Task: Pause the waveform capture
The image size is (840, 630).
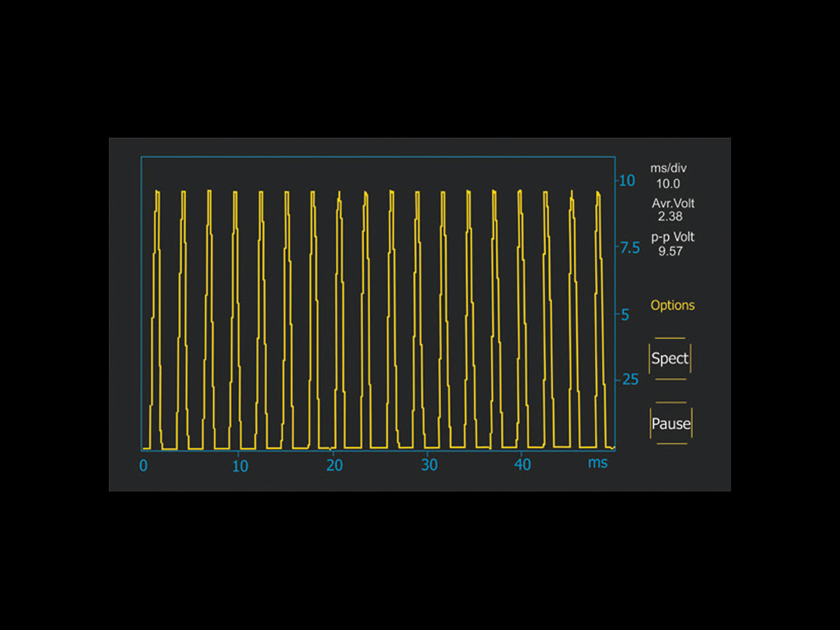Action: pos(670,424)
